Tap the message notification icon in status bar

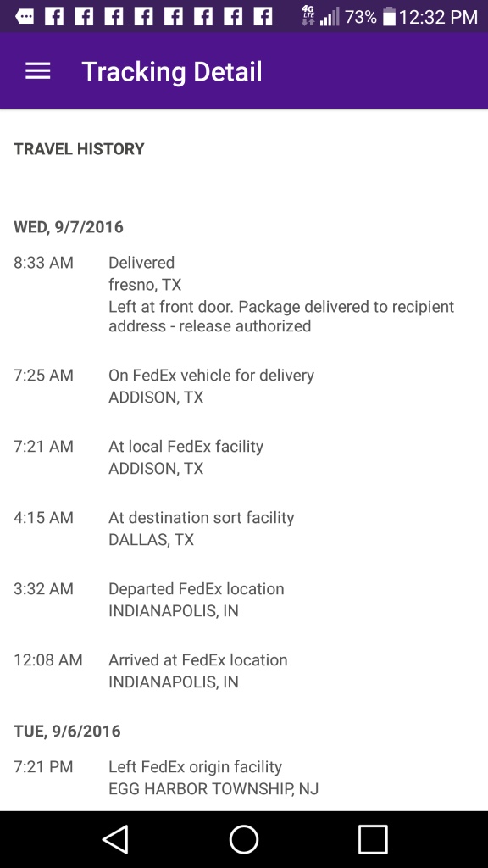pos(24,17)
